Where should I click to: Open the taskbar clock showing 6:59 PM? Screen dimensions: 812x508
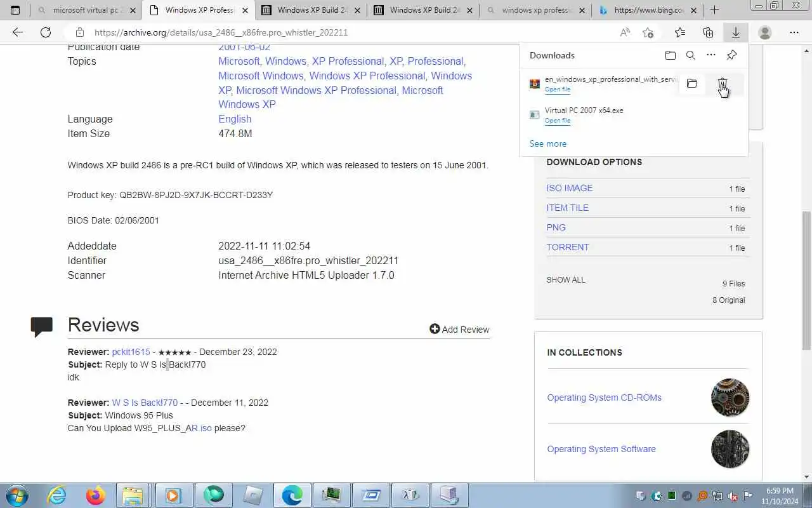click(x=780, y=495)
